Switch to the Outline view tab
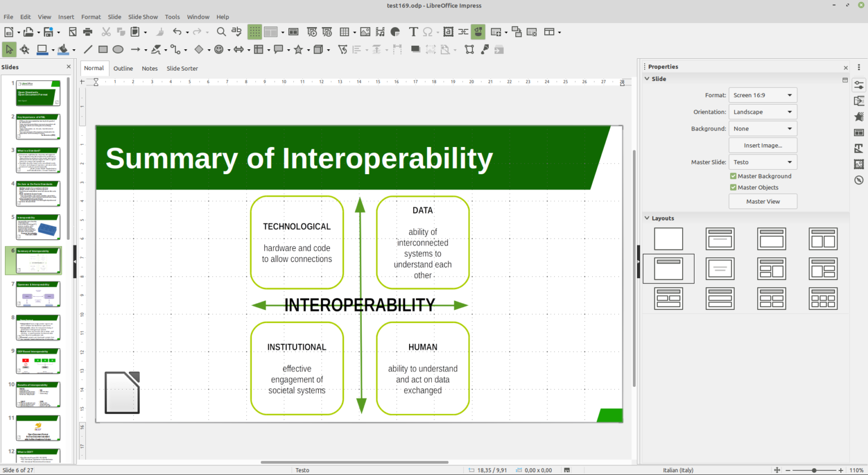Image resolution: width=868 pixels, height=475 pixels. (x=123, y=68)
